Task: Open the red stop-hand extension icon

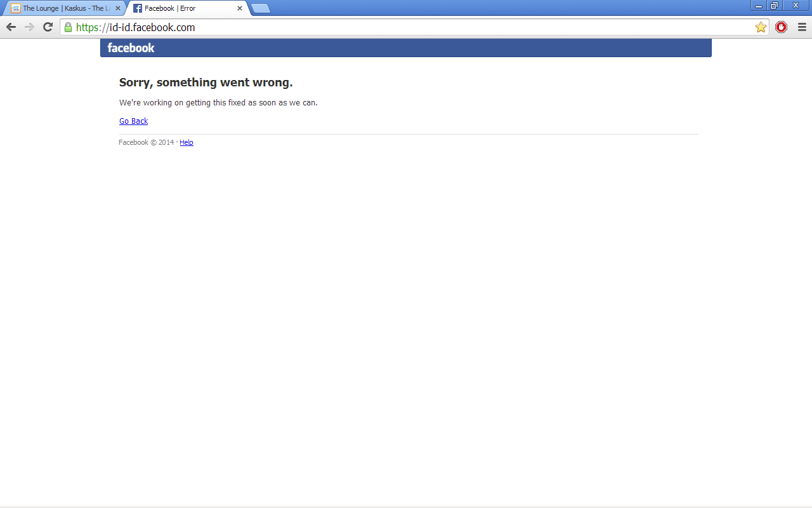Action: click(782, 27)
